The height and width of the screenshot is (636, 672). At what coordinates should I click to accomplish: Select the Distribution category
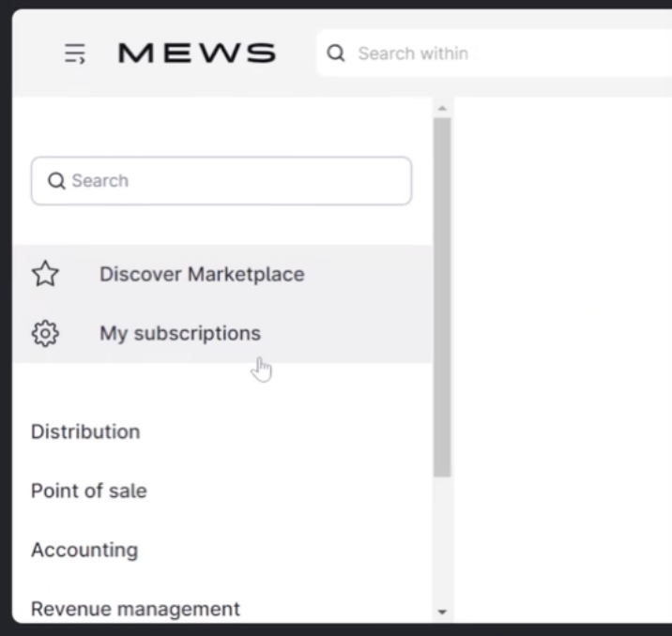pos(85,432)
